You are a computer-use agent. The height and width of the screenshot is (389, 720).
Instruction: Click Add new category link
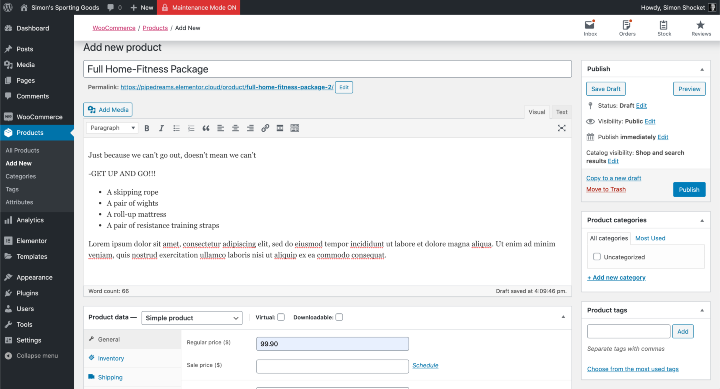(616, 277)
